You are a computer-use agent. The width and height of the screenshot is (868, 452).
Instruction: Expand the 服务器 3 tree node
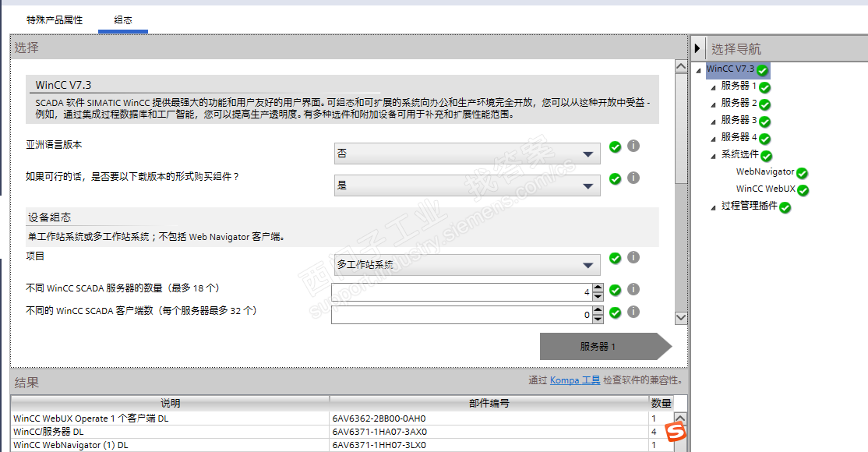[x=713, y=122]
